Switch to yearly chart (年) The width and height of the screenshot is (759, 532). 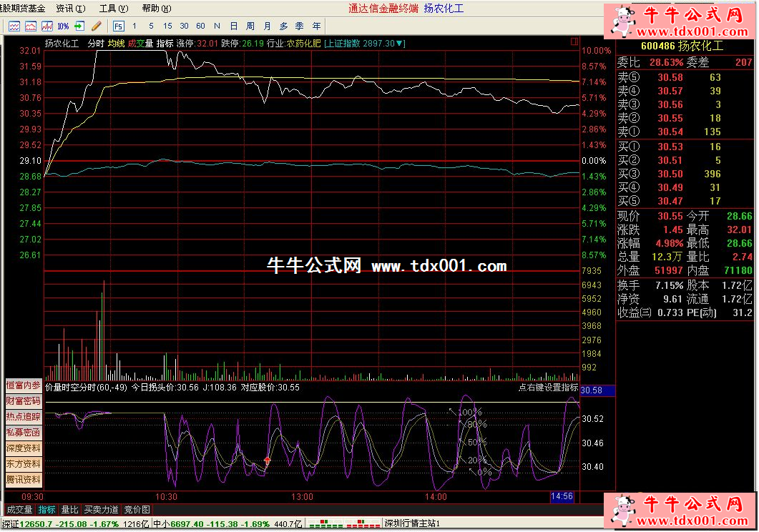click(x=317, y=26)
